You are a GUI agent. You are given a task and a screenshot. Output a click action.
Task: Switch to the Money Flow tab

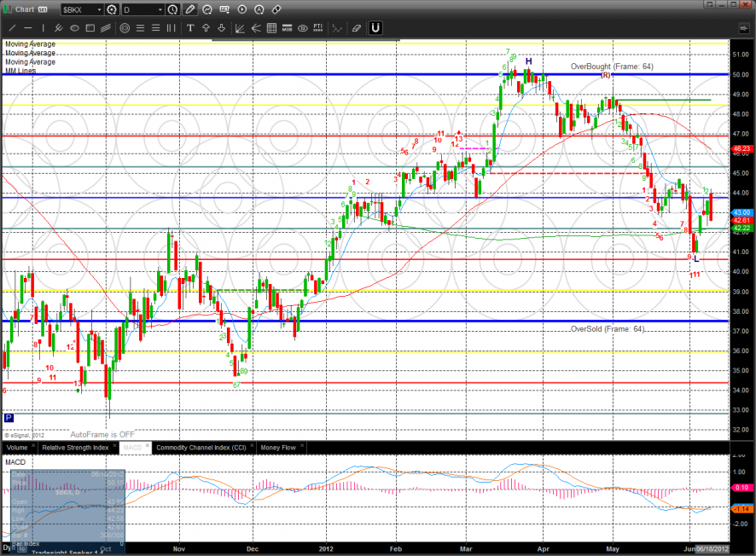coord(277,447)
